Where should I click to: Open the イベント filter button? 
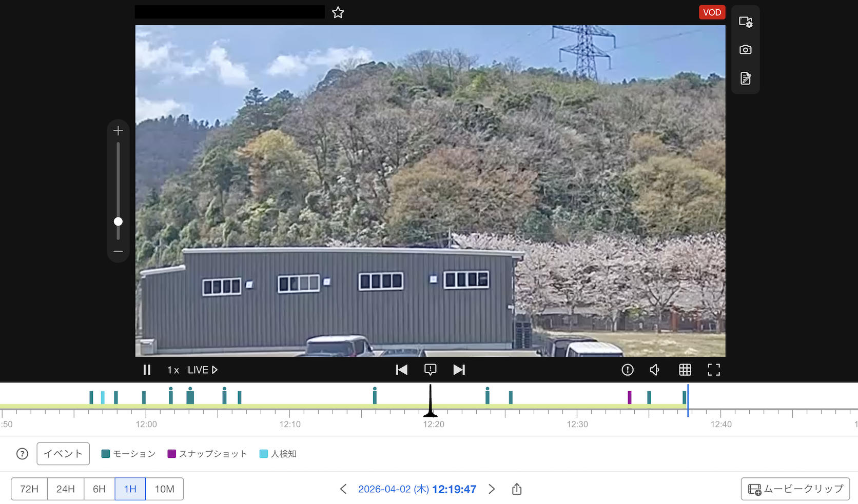[63, 454]
